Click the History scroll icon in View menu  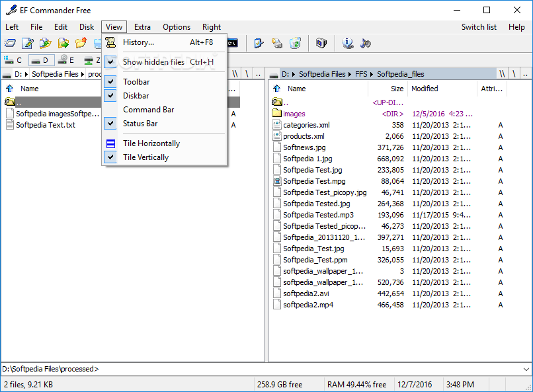110,42
